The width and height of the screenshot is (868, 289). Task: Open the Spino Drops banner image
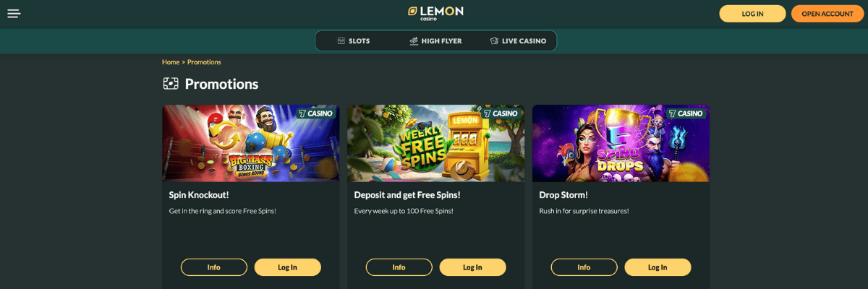pyautogui.click(x=621, y=143)
